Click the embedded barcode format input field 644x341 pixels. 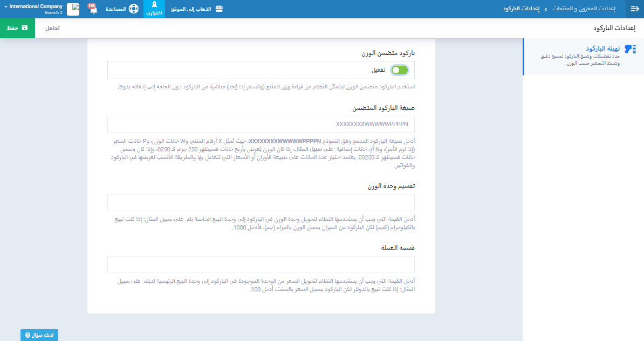[x=261, y=124]
